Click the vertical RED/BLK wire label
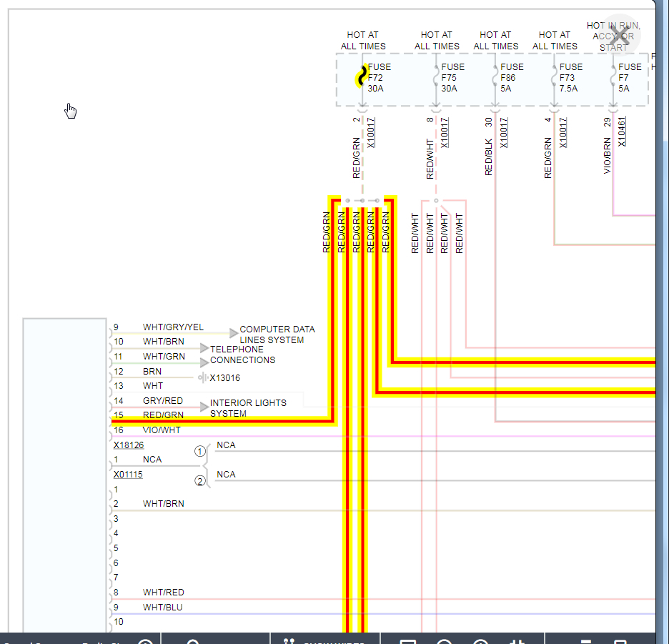Viewport: 669px width, 644px height. point(488,157)
